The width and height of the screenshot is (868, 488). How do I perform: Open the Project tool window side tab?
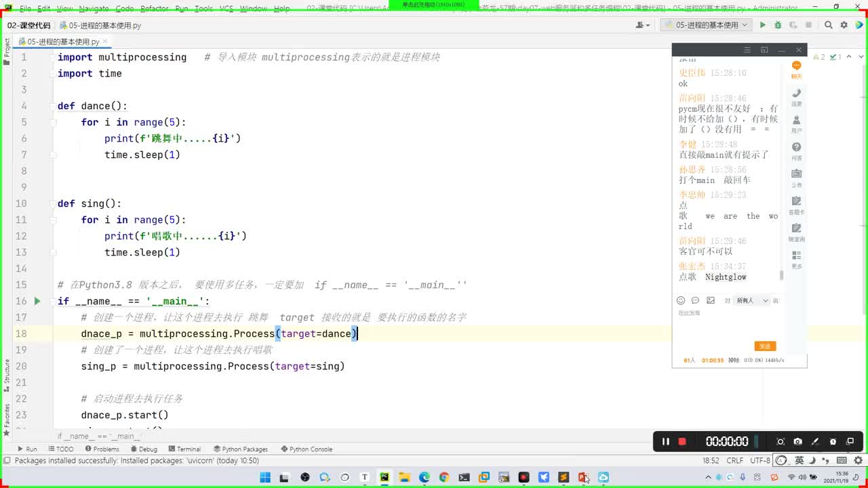pyautogui.click(x=7, y=52)
